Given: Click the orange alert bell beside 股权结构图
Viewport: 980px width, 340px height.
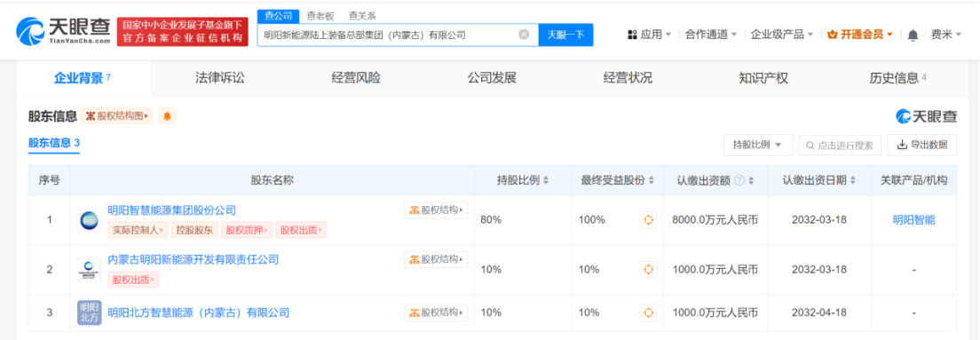Looking at the screenshot, I should 167,115.
